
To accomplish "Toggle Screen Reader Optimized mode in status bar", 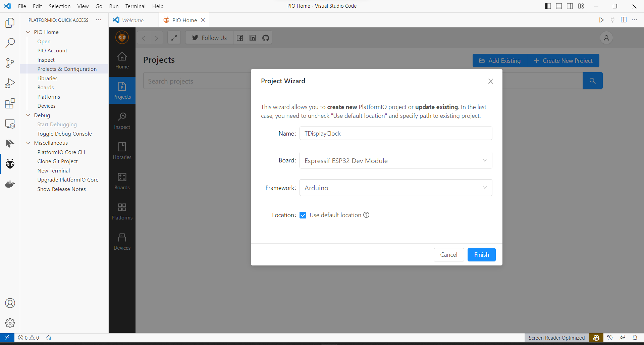I will point(556,338).
